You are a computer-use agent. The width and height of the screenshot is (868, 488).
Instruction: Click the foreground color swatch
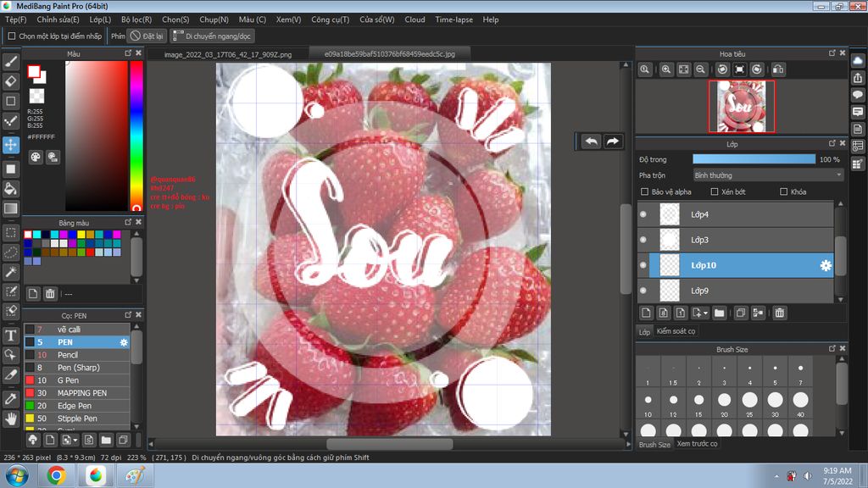34,71
